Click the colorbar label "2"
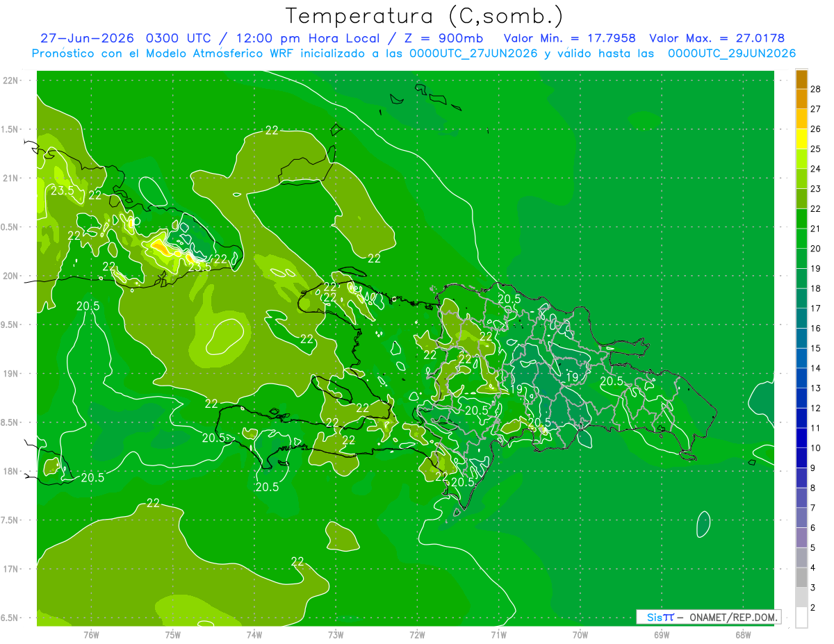 click(x=813, y=608)
